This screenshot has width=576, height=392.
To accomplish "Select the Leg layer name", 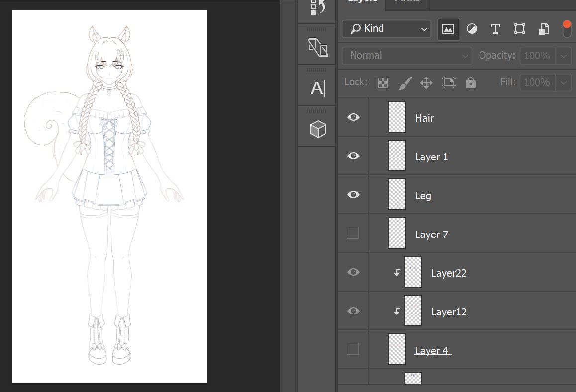I will click(423, 196).
